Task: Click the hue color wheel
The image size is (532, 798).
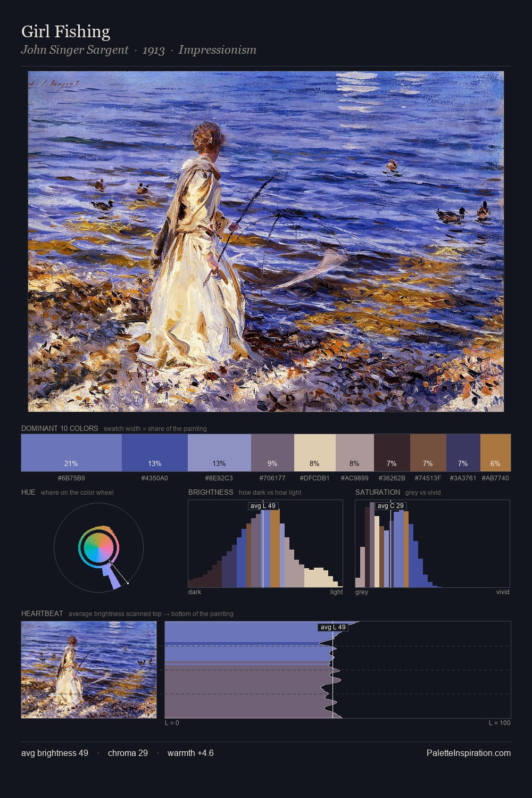Action: 98,548
